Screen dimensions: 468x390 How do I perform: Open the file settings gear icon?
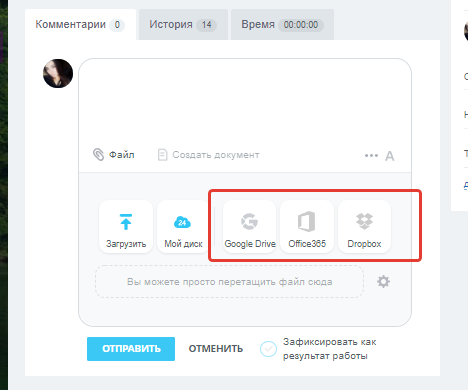coord(383,282)
